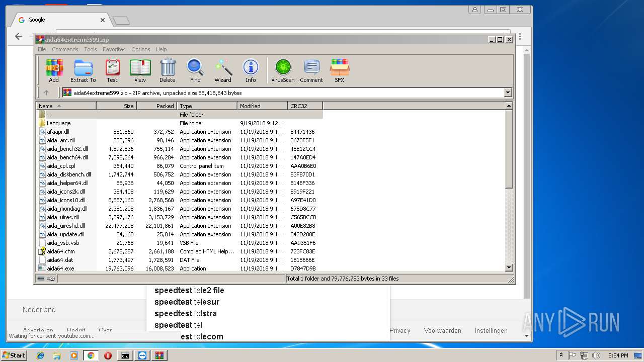The width and height of the screenshot is (644, 362).
Task: Sort by the Type column header
Action: coord(207,106)
